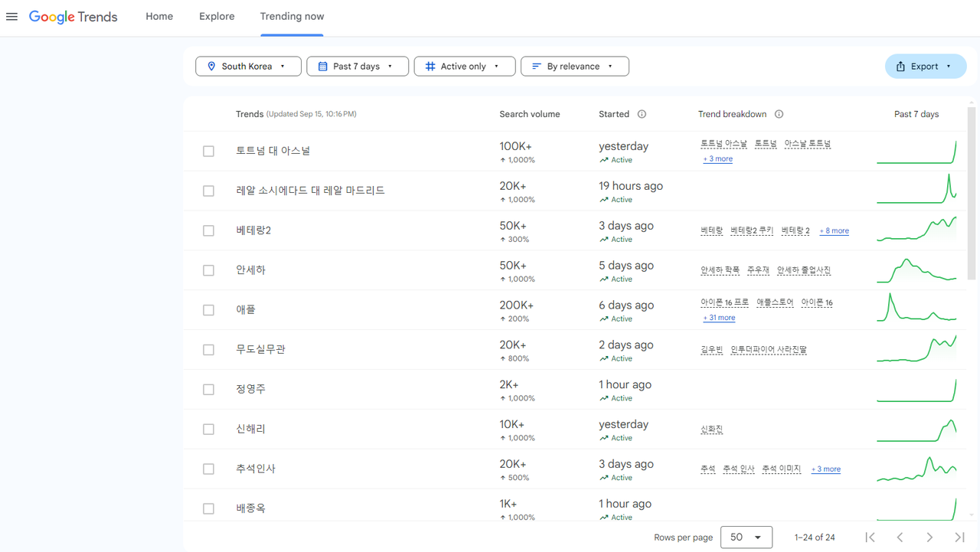Click the Google Trends logo
980x552 pixels.
[73, 17]
